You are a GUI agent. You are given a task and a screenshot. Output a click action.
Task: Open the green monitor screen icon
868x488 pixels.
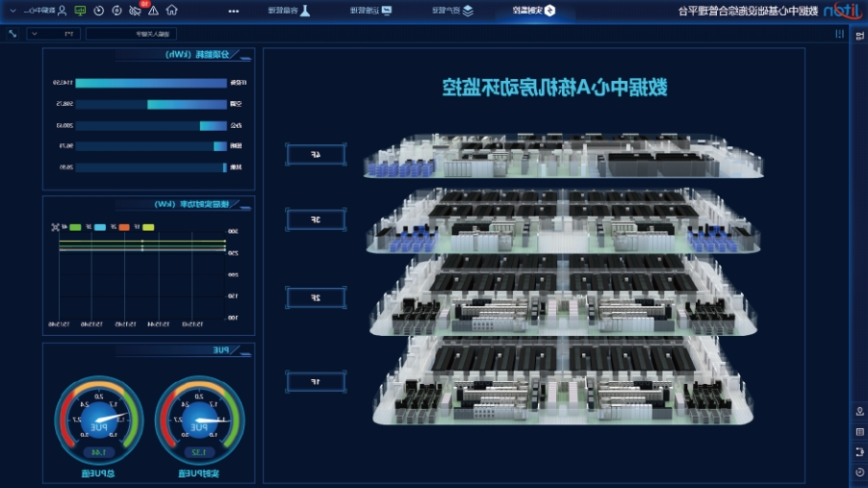point(80,11)
